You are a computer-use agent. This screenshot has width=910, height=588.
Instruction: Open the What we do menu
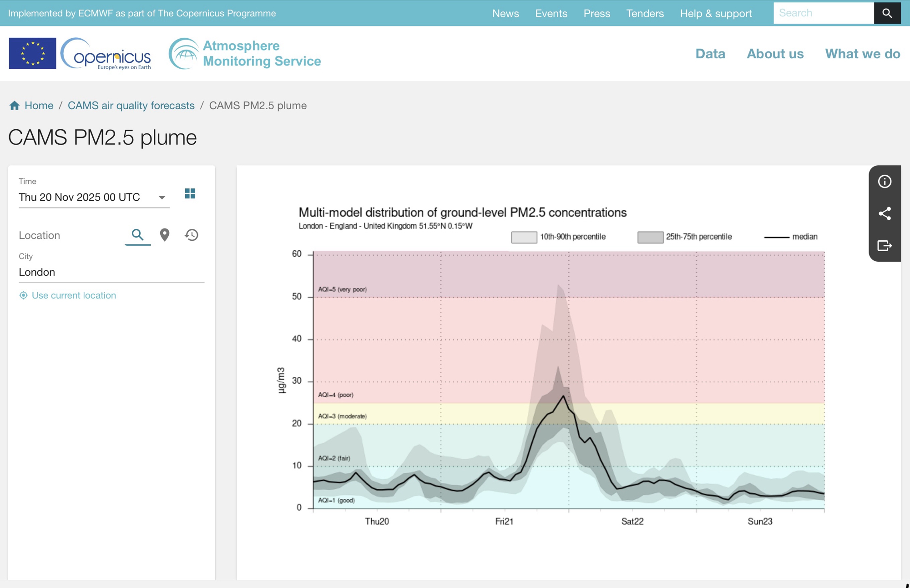click(862, 54)
